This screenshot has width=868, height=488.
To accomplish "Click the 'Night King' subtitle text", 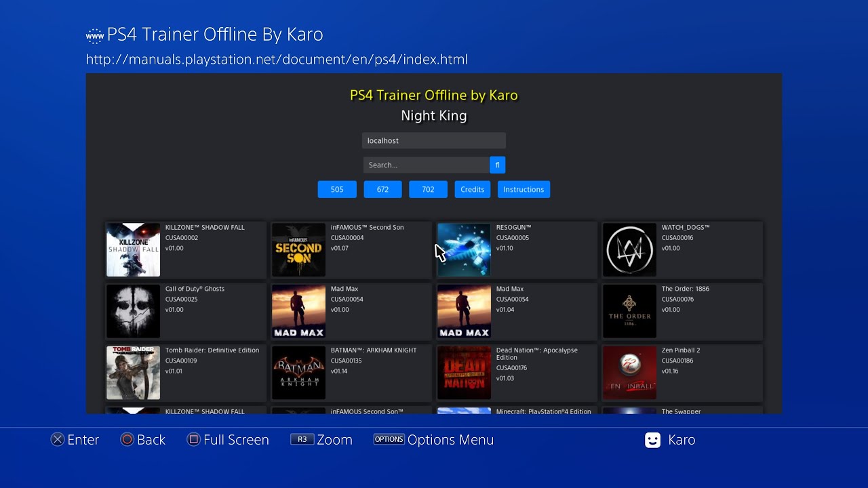I will tap(434, 116).
